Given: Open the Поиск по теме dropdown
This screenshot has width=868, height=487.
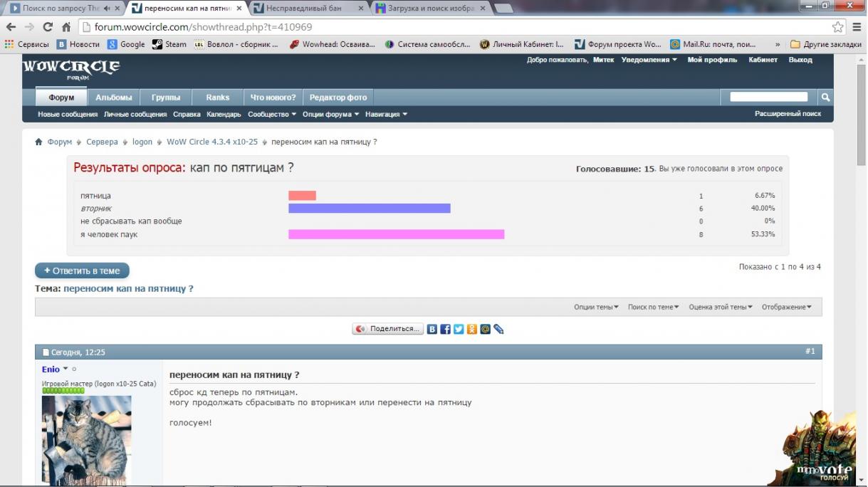Looking at the screenshot, I should (653, 307).
